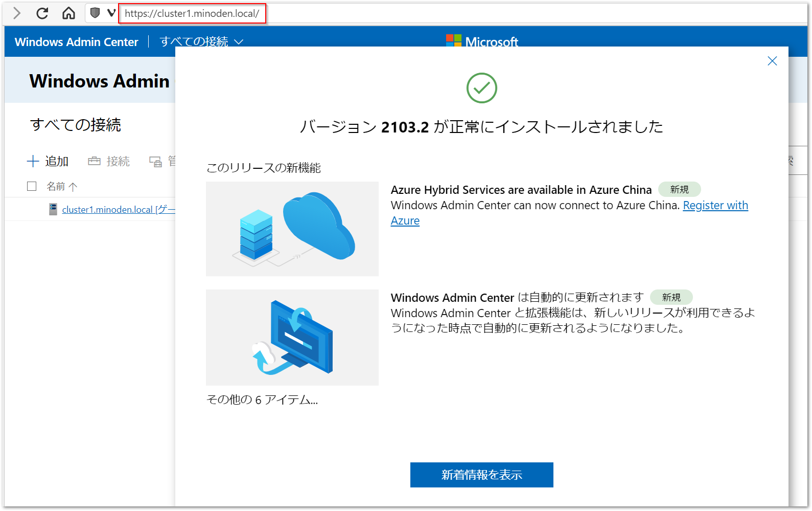
Task: Click the green success checkmark icon
Action: pos(482,88)
